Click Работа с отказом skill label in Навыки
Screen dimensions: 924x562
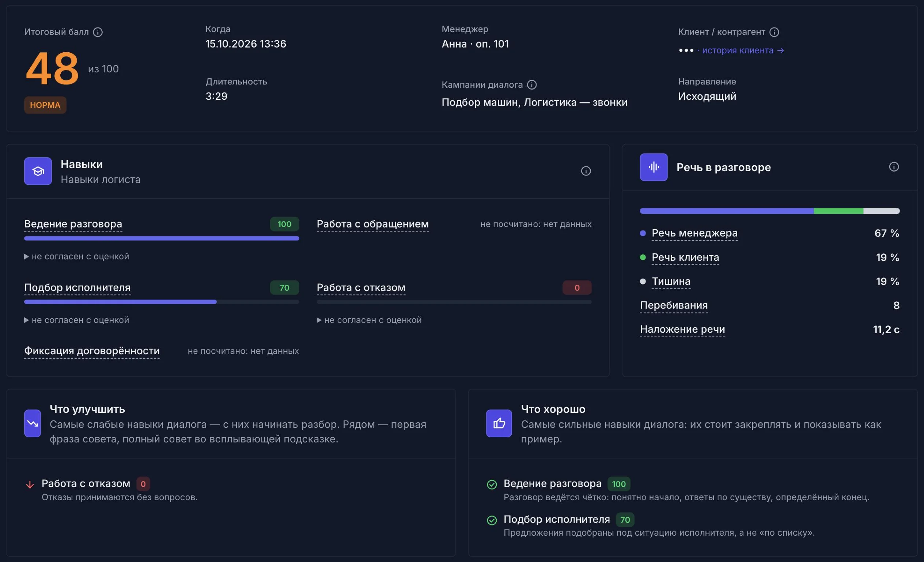[361, 288]
